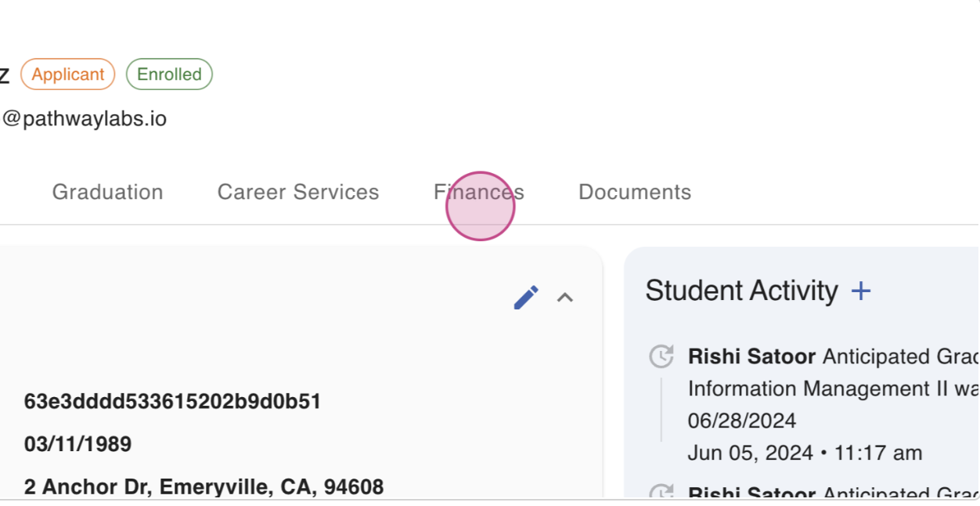Collapse the student info card chevron
This screenshot has width=980, height=506.
[565, 298]
